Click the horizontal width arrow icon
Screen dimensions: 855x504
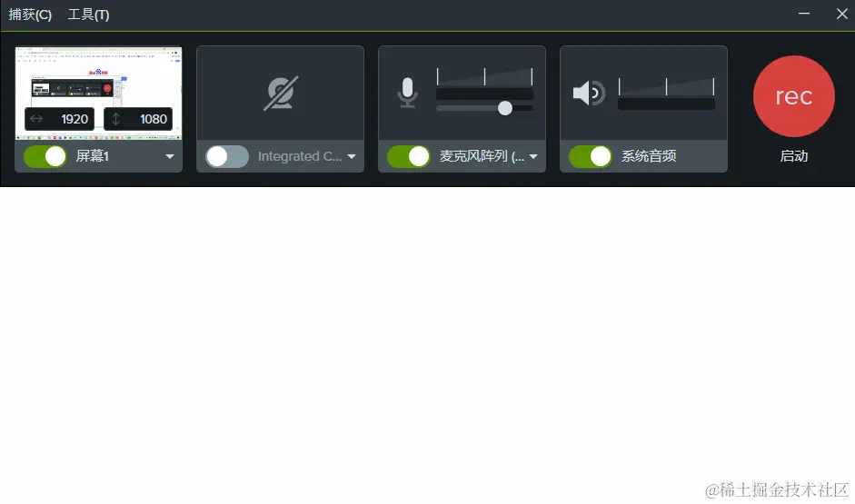[x=36, y=119]
